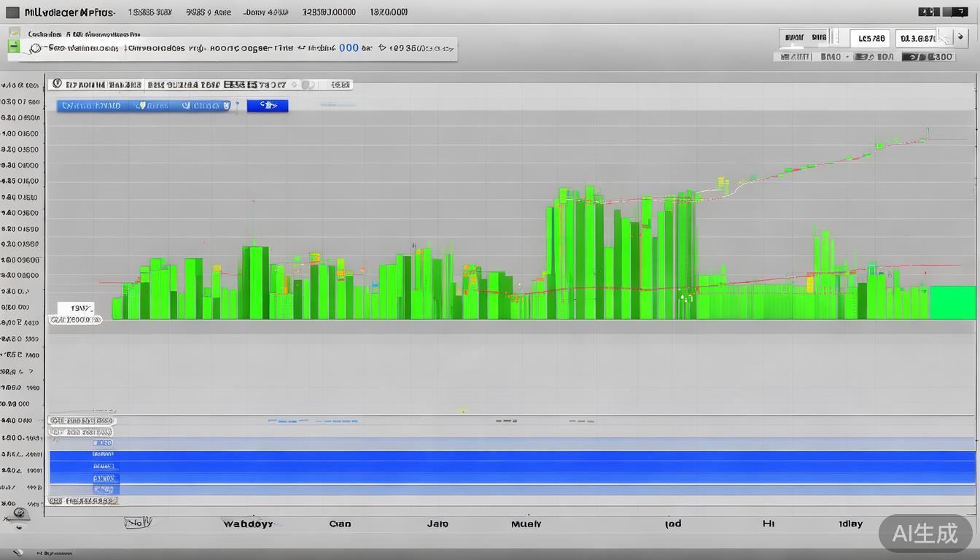Image resolution: width=980 pixels, height=560 pixels.
Task: Click the 'LC5 780' input field at top right
Action: [871, 38]
